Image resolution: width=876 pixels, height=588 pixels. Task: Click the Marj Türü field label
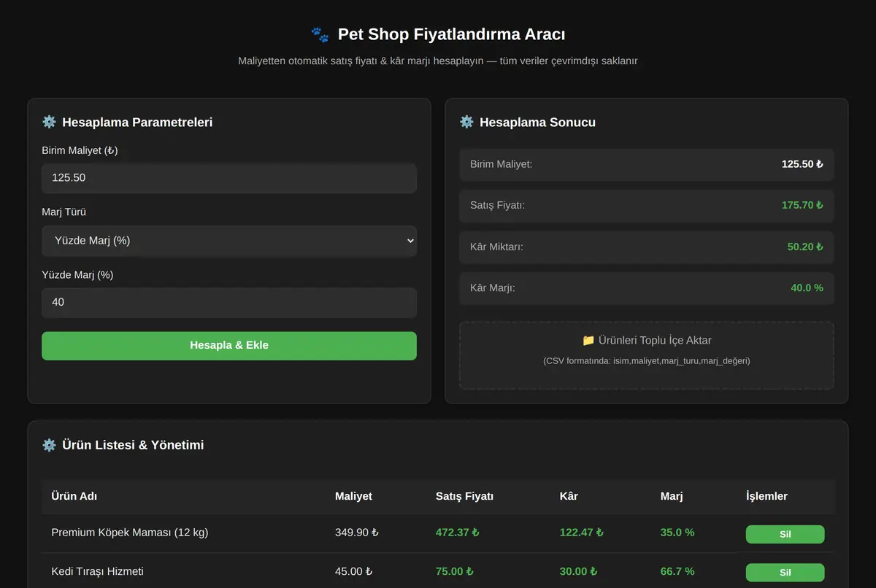(x=64, y=212)
